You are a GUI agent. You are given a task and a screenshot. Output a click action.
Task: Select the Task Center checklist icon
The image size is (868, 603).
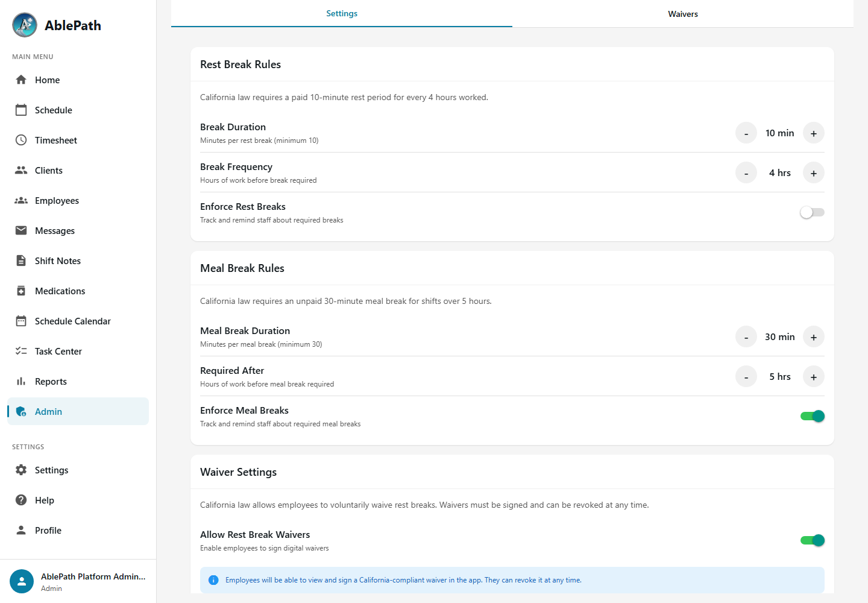pyautogui.click(x=21, y=351)
